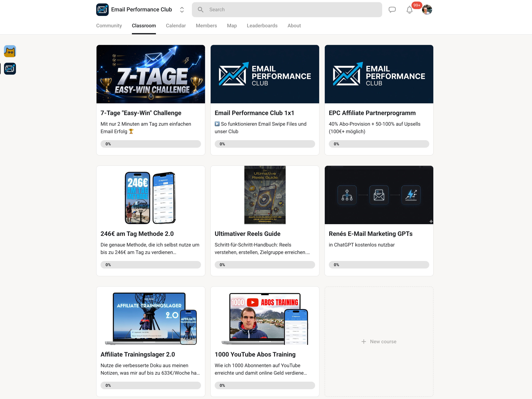Image resolution: width=532 pixels, height=399 pixels.
Task: Click the text "Schritt-für-Schritt-Handbuch: Reels"
Action: pos(253,245)
